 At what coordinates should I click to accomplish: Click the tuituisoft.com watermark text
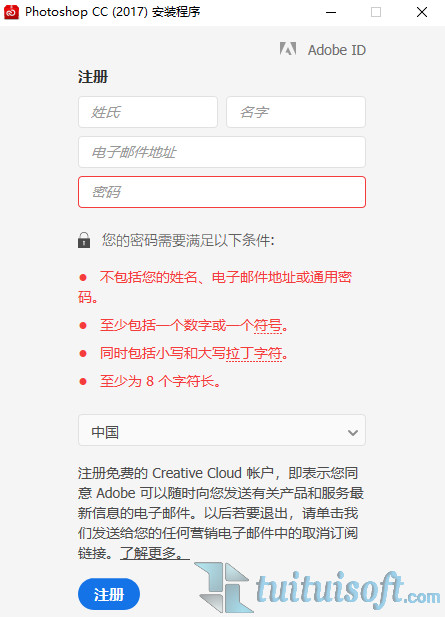coord(347,590)
